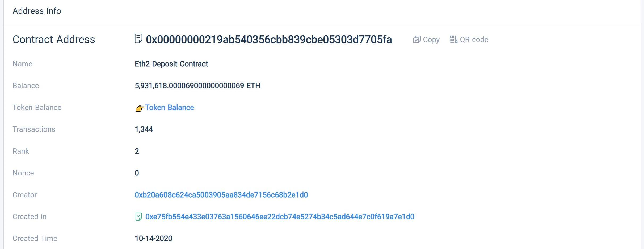Screen dimensions: 644x249
Task: Click the QR code grid icon
Action: pos(454,39)
